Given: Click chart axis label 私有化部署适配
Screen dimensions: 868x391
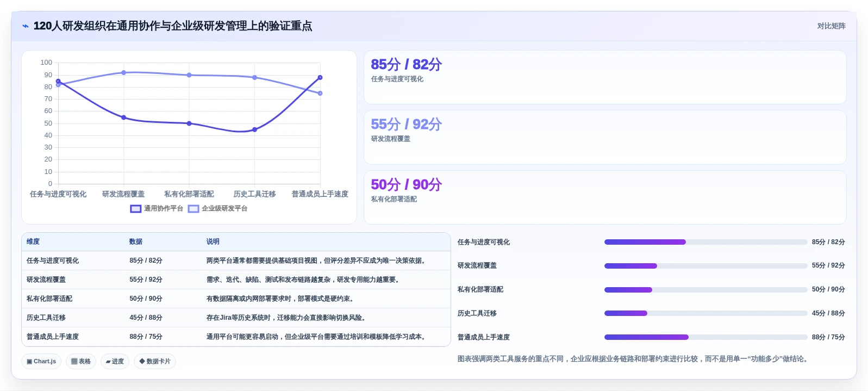Looking at the screenshot, I should 189,194.
